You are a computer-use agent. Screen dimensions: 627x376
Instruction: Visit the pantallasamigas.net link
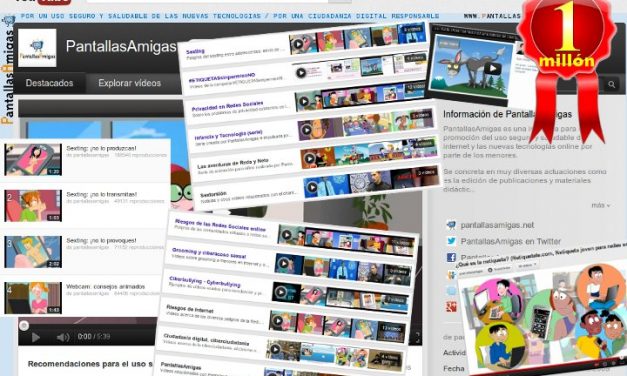point(497,225)
